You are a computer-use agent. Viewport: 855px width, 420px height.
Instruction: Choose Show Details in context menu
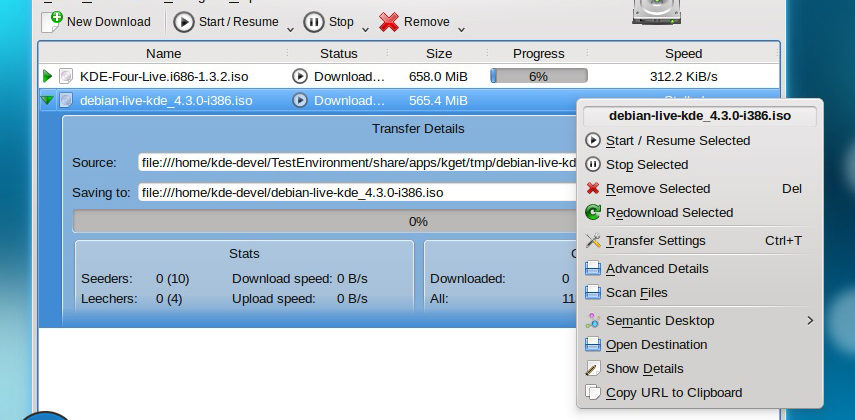(x=700, y=369)
